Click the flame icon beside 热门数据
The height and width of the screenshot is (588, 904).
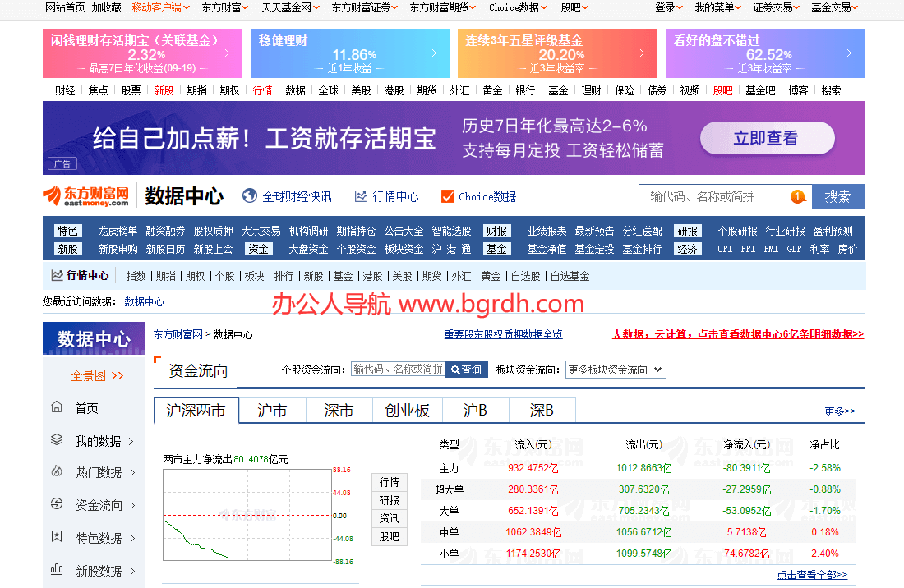(x=57, y=471)
